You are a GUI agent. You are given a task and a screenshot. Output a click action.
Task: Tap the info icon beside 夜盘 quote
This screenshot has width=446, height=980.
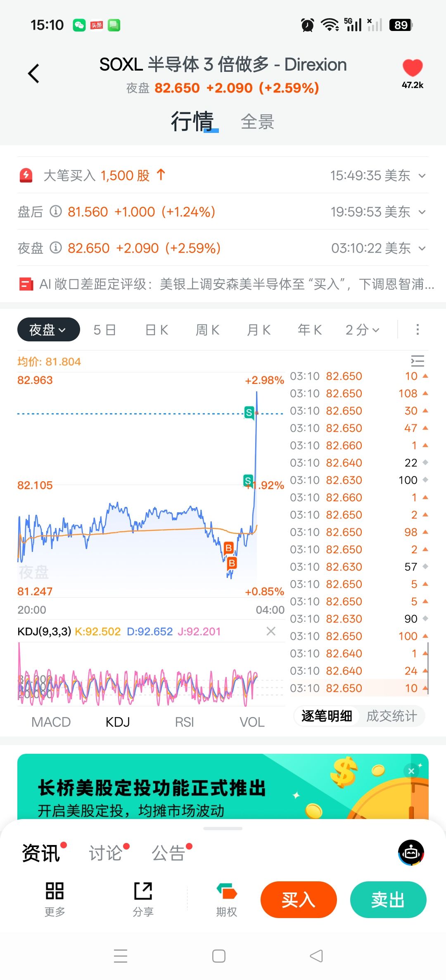[x=56, y=248]
